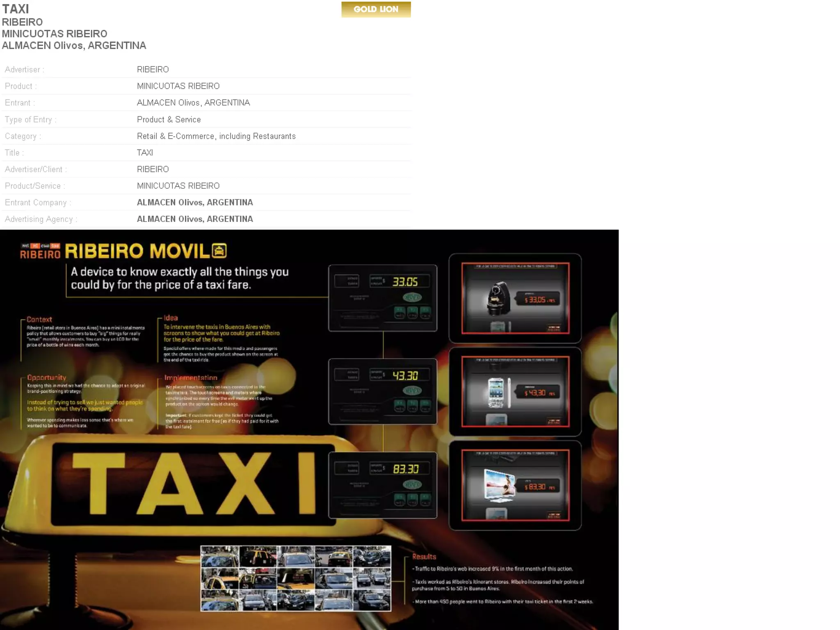The image size is (840, 630).
Task: Click the taximeter showing 83.30
Action: [x=382, y=485]
